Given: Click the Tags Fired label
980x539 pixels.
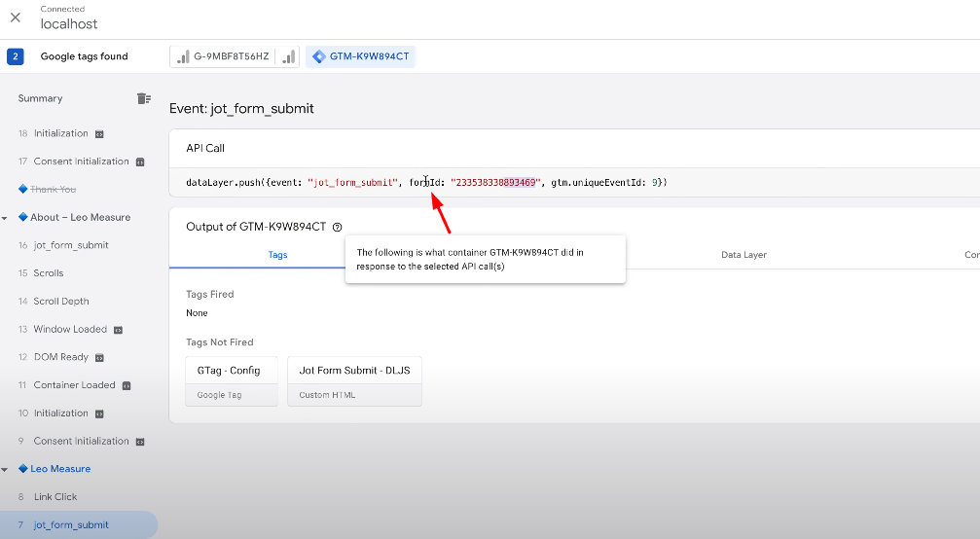Looking at the screenshot, I should point(210,294).
